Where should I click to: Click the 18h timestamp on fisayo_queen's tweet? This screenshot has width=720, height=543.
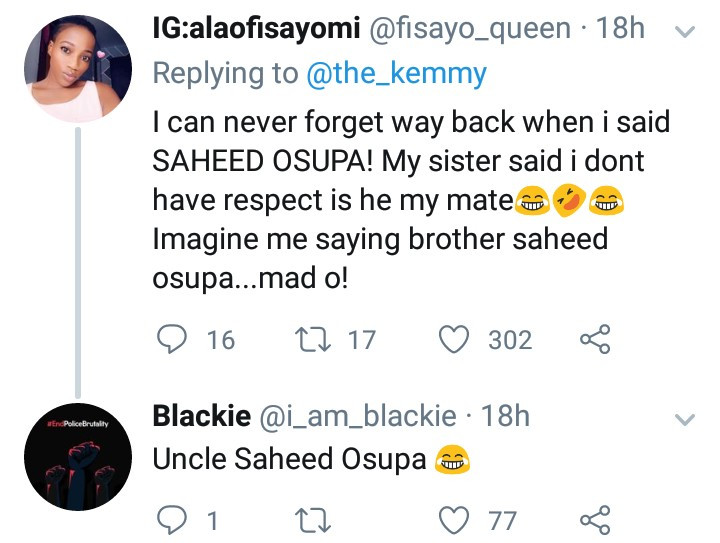point(620,28)
